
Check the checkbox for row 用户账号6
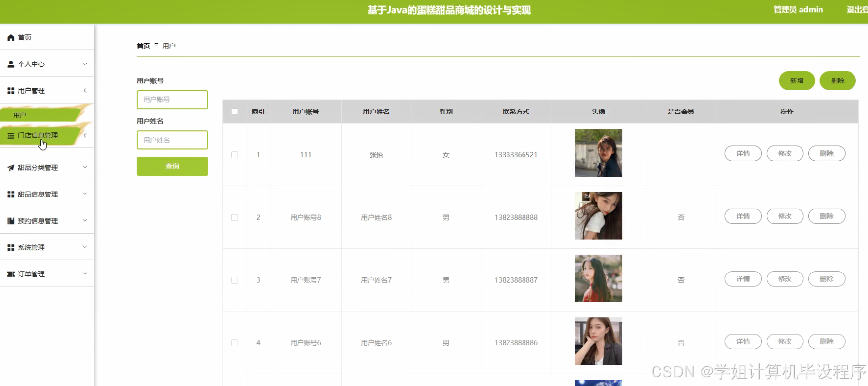pos(235,343)
